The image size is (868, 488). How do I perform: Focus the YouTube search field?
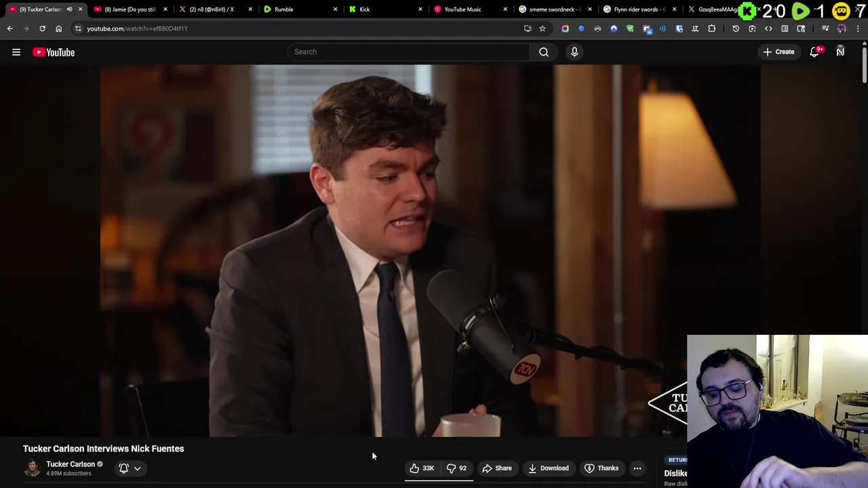[x=408, y=52]
